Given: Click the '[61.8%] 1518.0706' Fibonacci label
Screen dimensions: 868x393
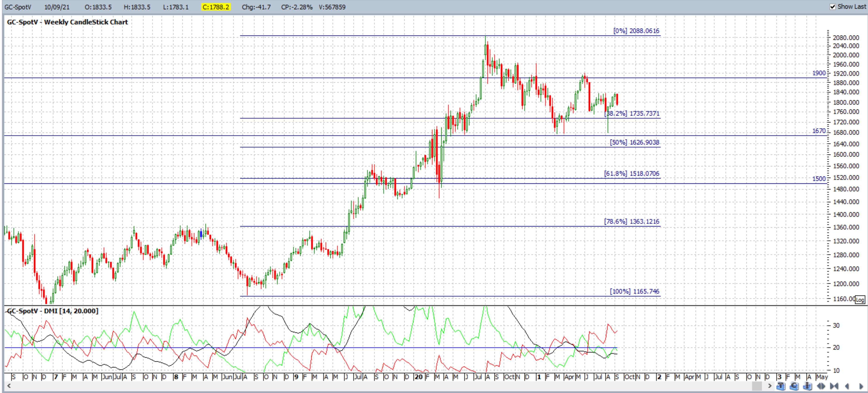Looking at the screenshot, I should click(632, 174).
